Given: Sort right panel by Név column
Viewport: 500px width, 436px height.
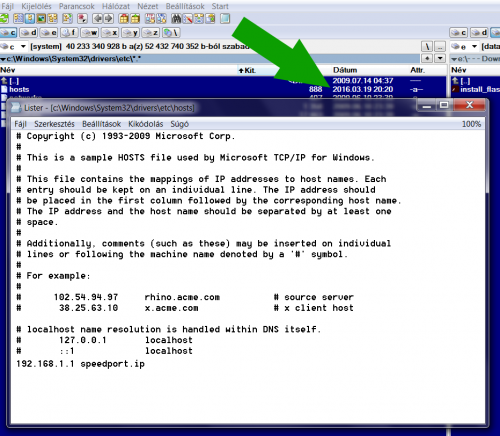Looking at the screenshot, I should [x=475, y=70].
